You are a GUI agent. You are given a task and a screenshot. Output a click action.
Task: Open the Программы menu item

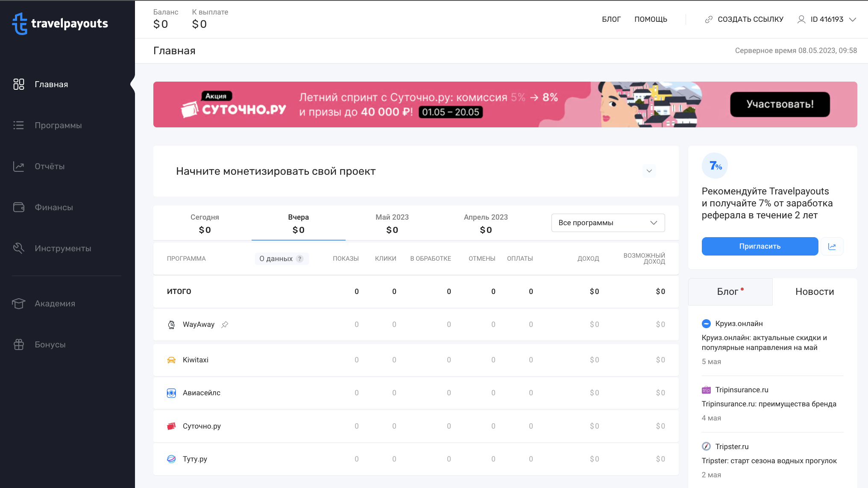(x=58, y=125)
